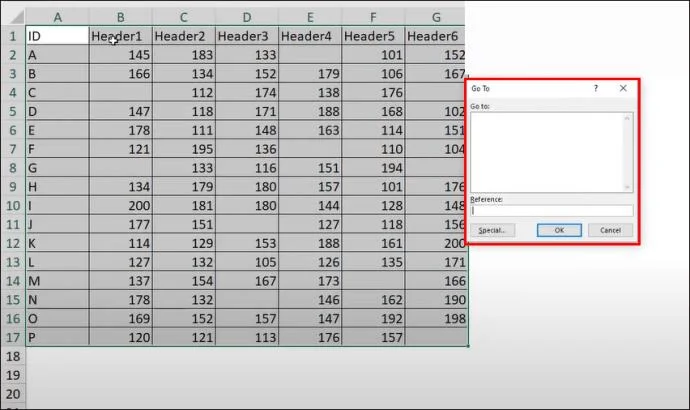Cancel the Go To dialog
Screen dimensions: 690x410
click(x=609, y=230)
